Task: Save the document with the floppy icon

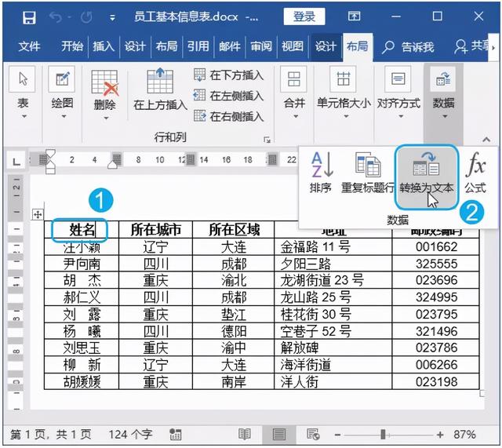Action: click(29, 17)
